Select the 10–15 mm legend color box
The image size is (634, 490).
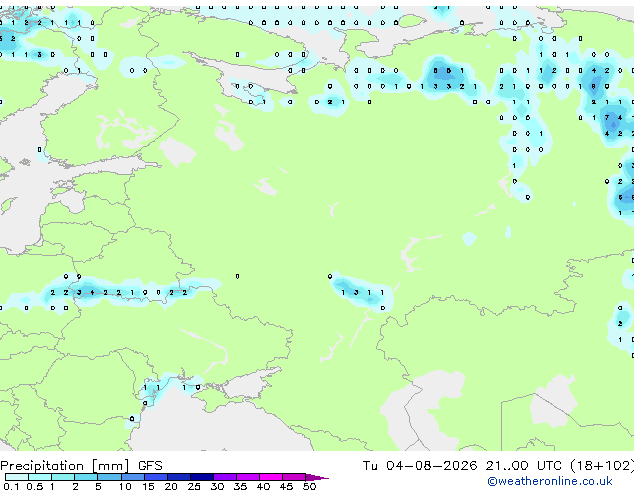pyautogui.click(x=132, y=477)
